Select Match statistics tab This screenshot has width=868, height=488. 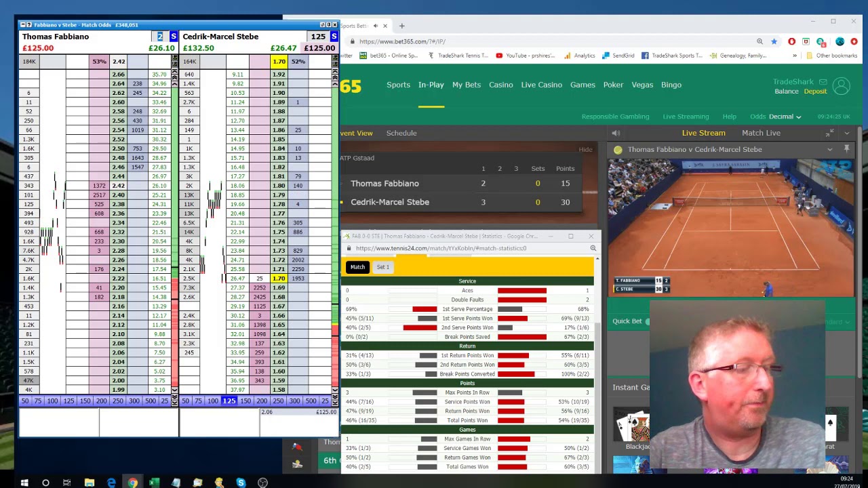(357, 267)
